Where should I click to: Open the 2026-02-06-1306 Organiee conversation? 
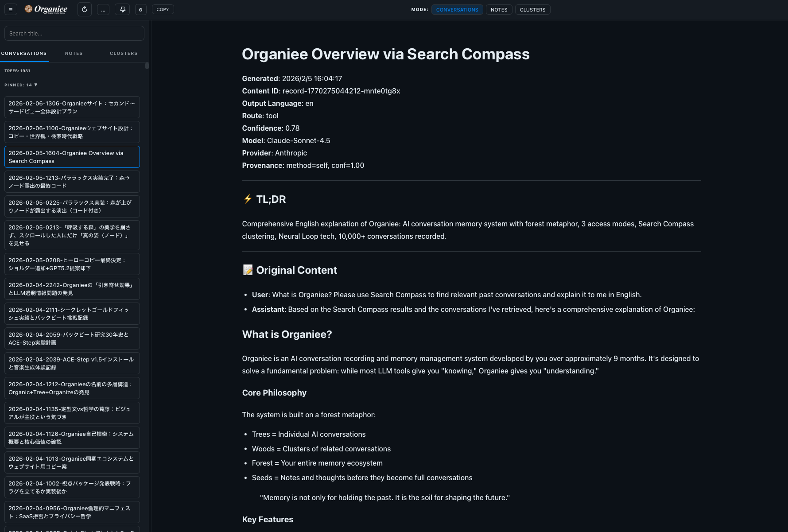pos(72,107)
